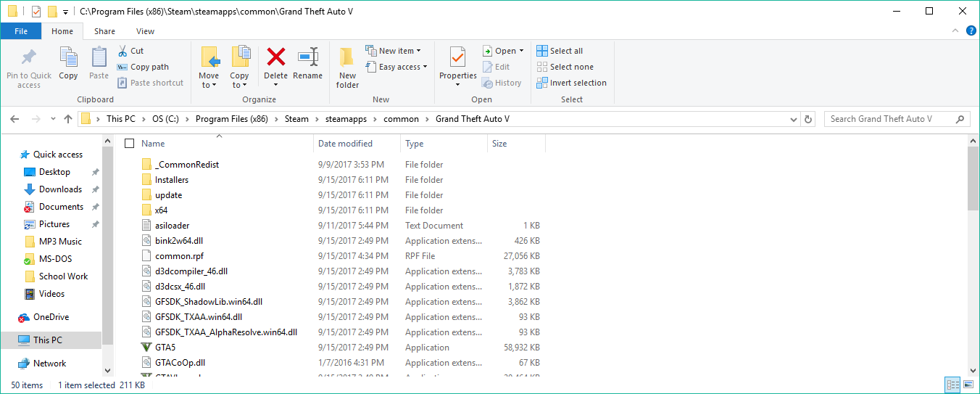The width and height of the screenshot is (980, 394).
Task: Toggle the select-all checkbox beside Name header
Action: 130,144
